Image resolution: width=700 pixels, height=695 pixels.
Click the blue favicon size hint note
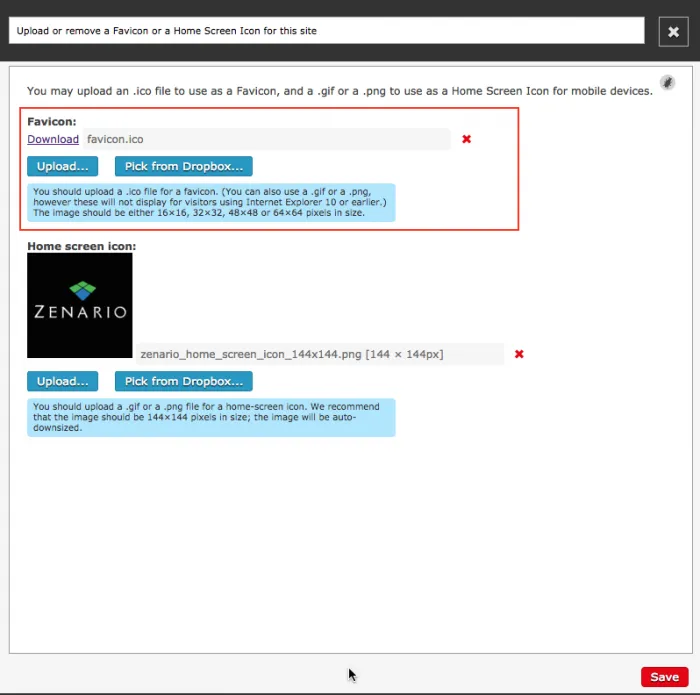(211, 202)
